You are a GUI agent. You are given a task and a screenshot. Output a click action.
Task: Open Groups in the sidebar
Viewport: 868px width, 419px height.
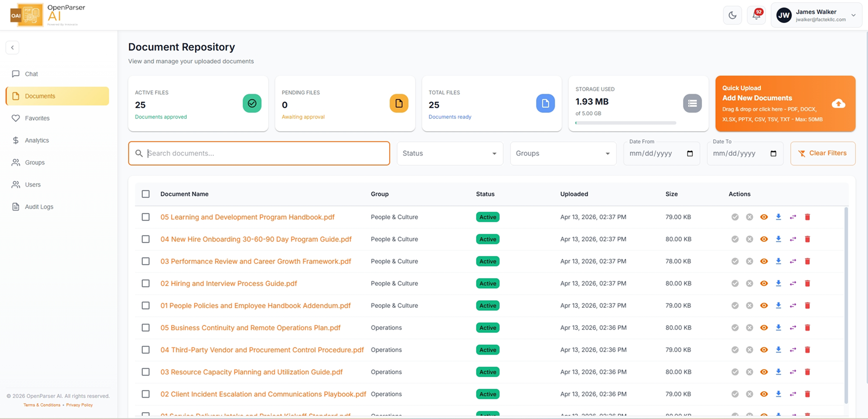coord(57,162)
